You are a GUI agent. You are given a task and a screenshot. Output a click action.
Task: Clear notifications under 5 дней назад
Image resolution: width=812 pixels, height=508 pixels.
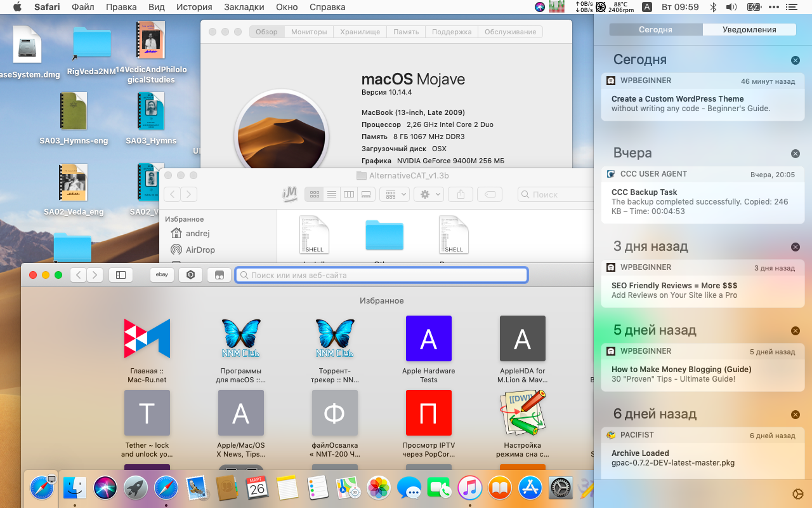coord(796,331)
